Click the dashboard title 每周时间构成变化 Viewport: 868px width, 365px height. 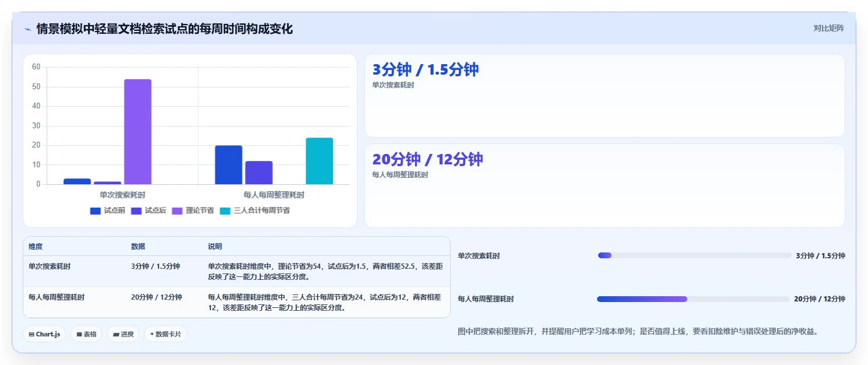(x=164, y=29)
